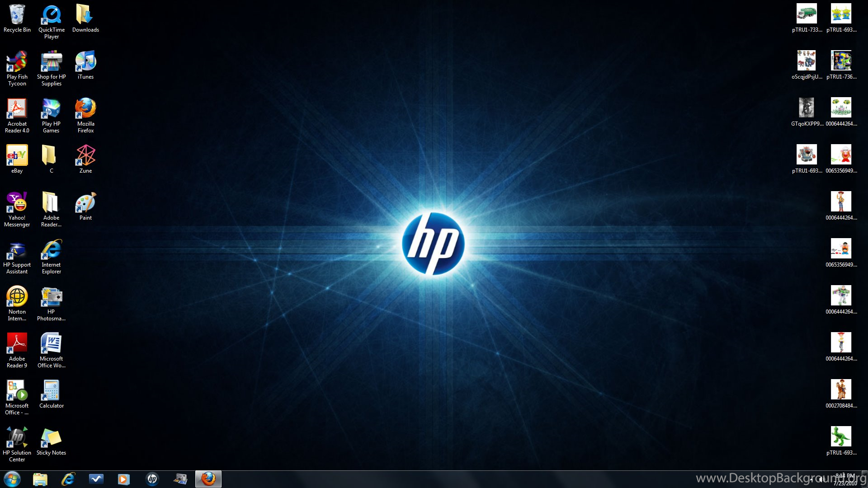Screen dimensions: 868x488
Task: Select the Mrs. Potato Head image 0065356949...
Action: (841, 159)
